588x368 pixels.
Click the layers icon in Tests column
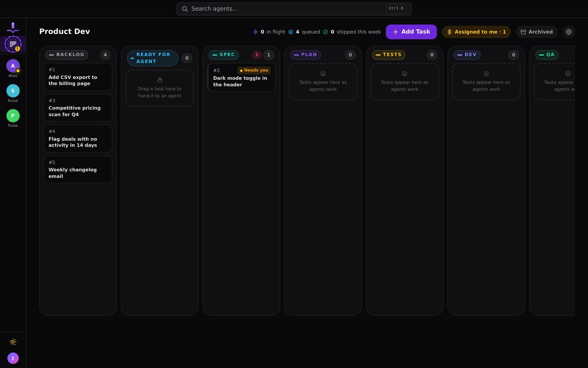(405, 74)
